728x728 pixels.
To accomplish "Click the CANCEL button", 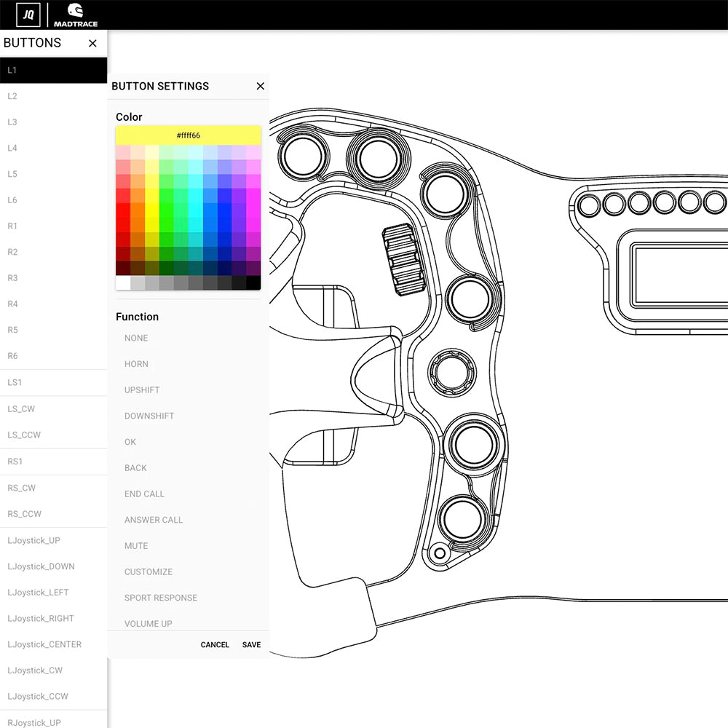I will pyautogui.click(x=215, y=644).
